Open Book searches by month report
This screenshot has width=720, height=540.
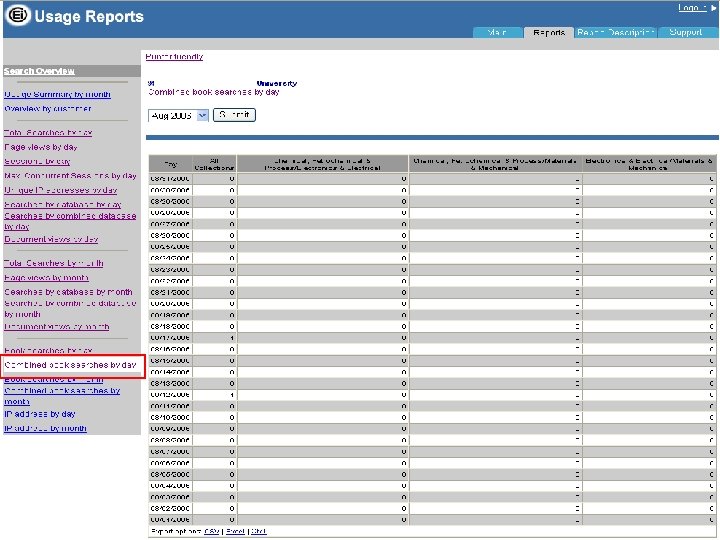pyautogui.click(x=54, y=379)
